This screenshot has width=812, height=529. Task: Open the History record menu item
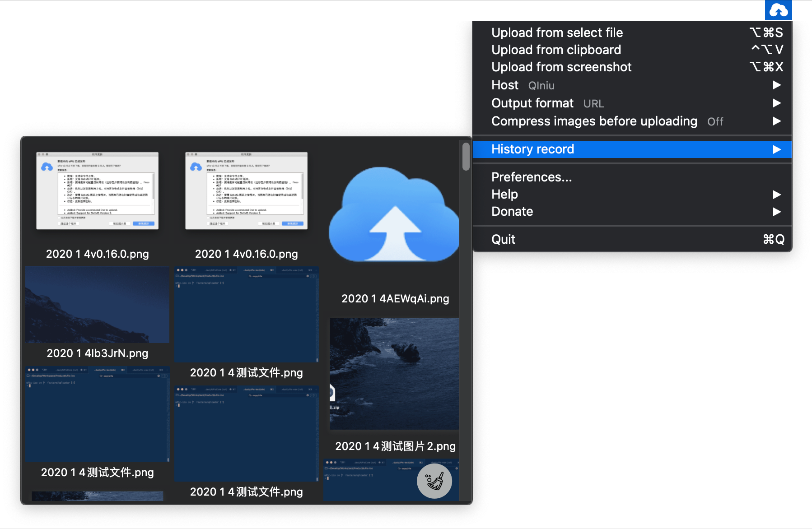pos(632,149)
